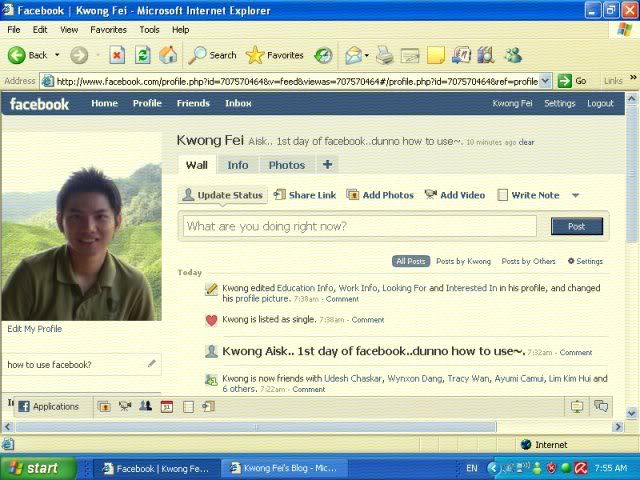Open the File menu
Viewport: 640px width, 480px height.
coord(14,30)
